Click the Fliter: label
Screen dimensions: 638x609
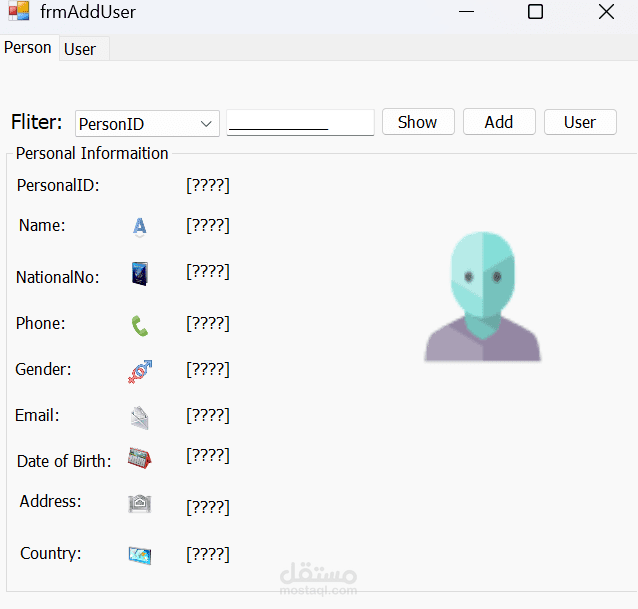[x=37, y=122]
